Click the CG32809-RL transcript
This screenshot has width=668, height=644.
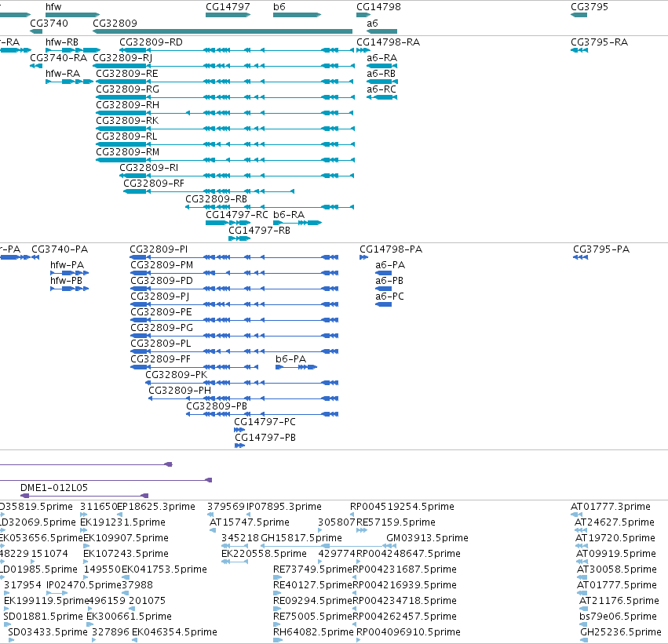pyautogui.click(x=126, y=136)
